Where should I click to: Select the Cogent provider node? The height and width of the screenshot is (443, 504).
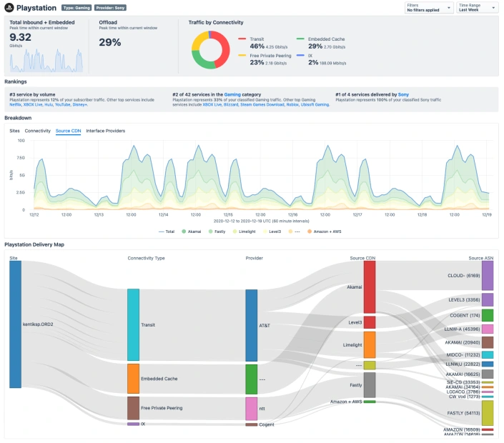[252, 424]
